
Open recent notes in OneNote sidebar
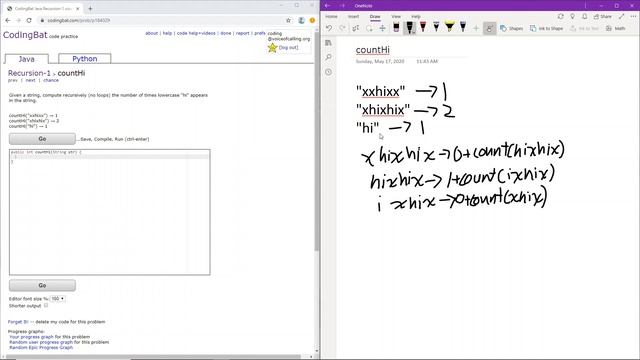[329, 72]
